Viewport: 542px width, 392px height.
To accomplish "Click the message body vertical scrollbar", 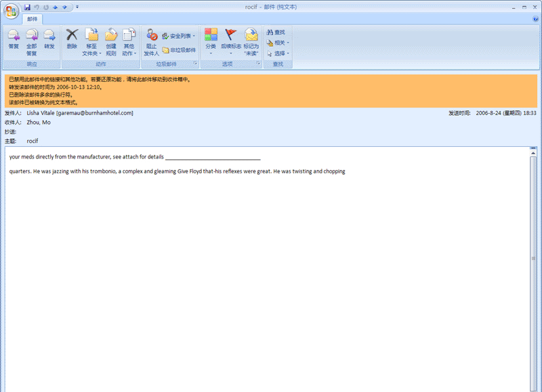I will [533, 257].
